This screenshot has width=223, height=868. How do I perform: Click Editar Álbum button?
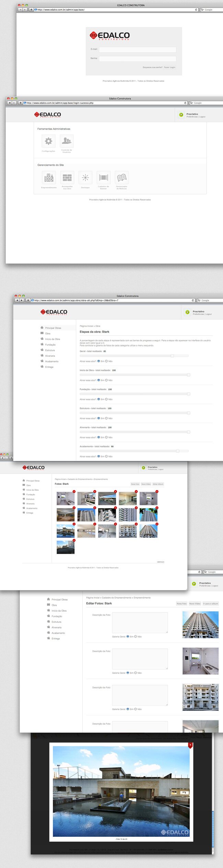(158, 484)
